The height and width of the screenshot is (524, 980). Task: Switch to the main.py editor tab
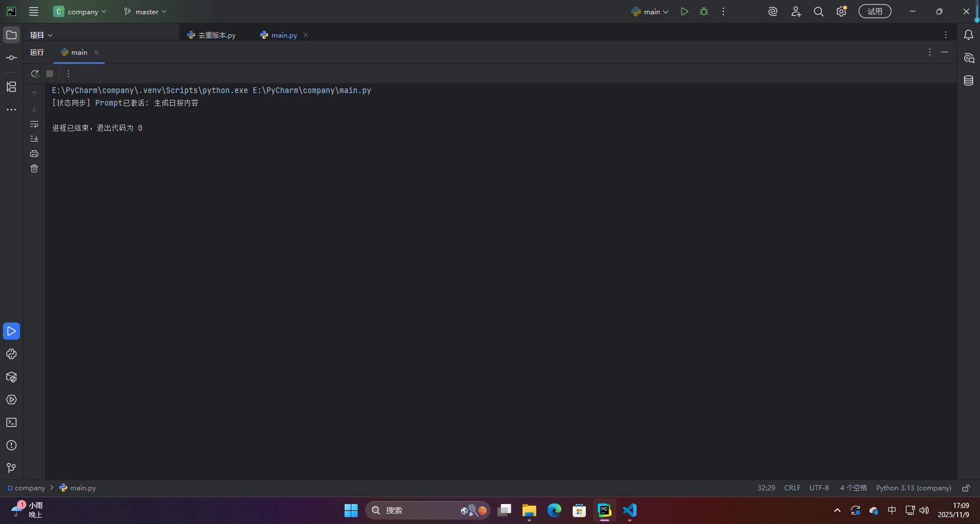(279, 35)
